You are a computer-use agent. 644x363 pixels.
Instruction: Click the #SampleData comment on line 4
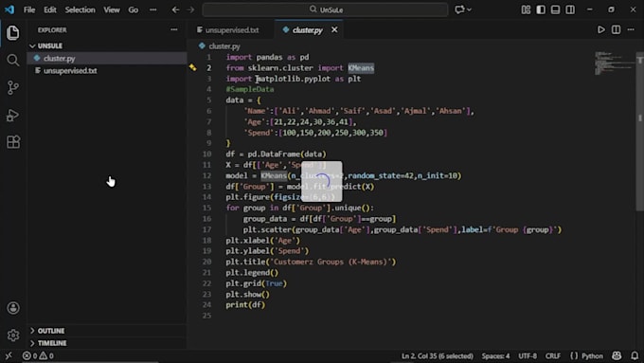[250, 89]
